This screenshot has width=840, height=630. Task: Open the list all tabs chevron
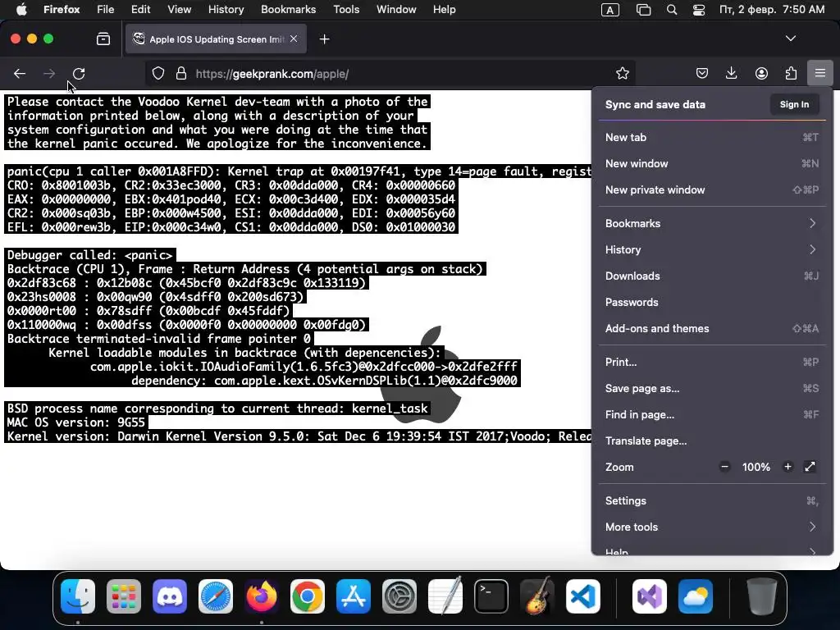pos(791,39)
